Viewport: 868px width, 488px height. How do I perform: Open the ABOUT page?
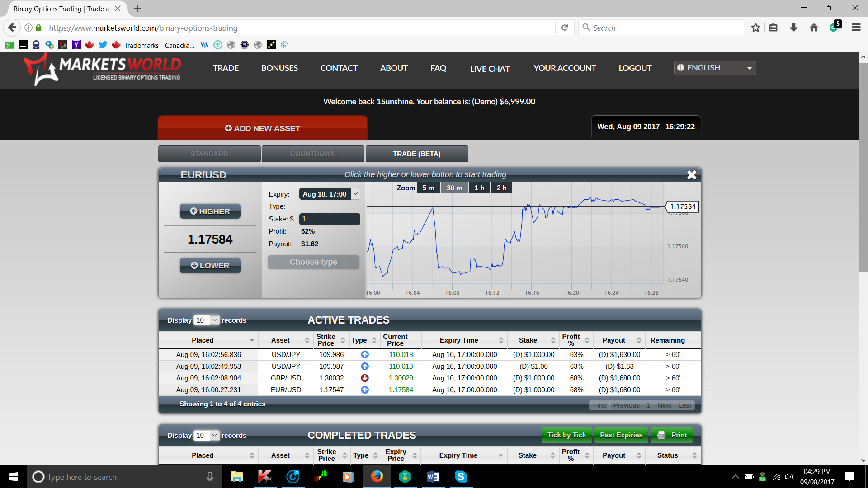point(394,68)
